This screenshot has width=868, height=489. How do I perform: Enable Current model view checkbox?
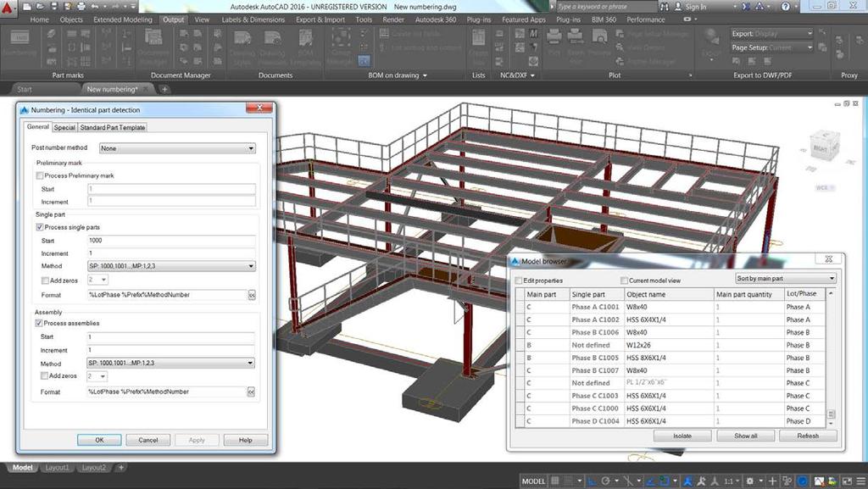(x=624, y=281)
